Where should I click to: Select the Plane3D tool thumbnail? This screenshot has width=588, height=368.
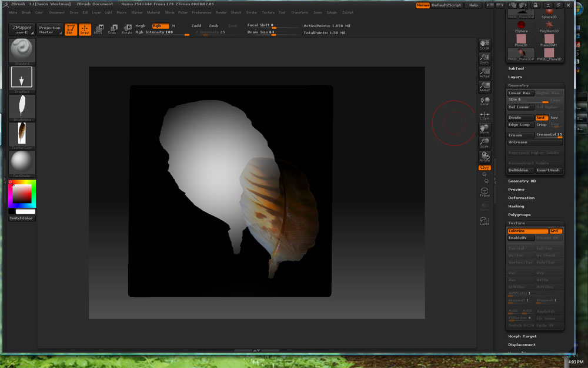click(521, 41)
